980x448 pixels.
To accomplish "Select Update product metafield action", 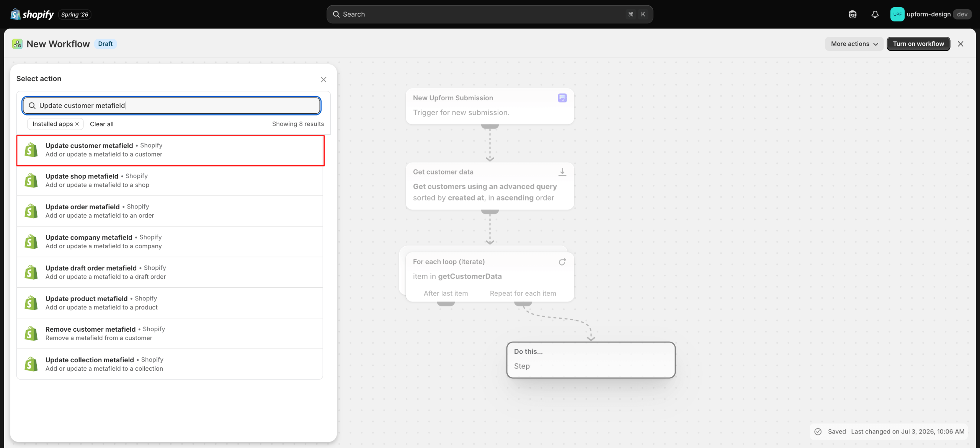I will [170, 303].
